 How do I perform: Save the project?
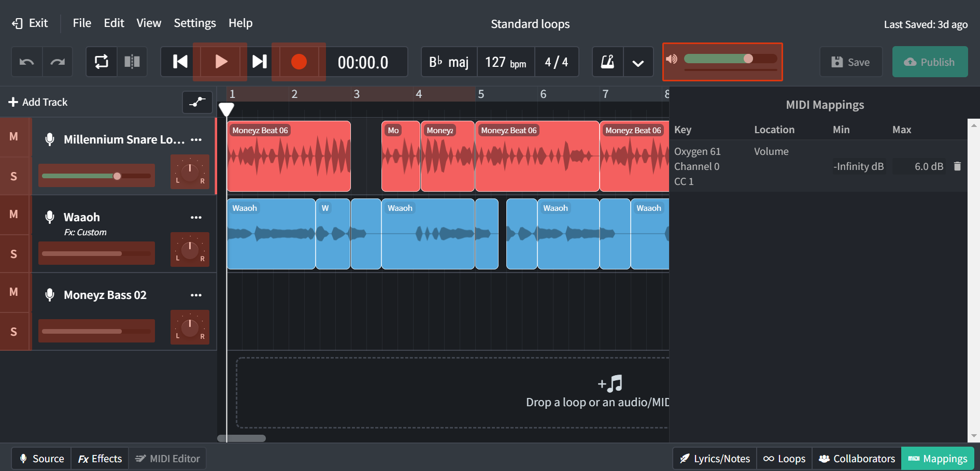coord(851,62)
